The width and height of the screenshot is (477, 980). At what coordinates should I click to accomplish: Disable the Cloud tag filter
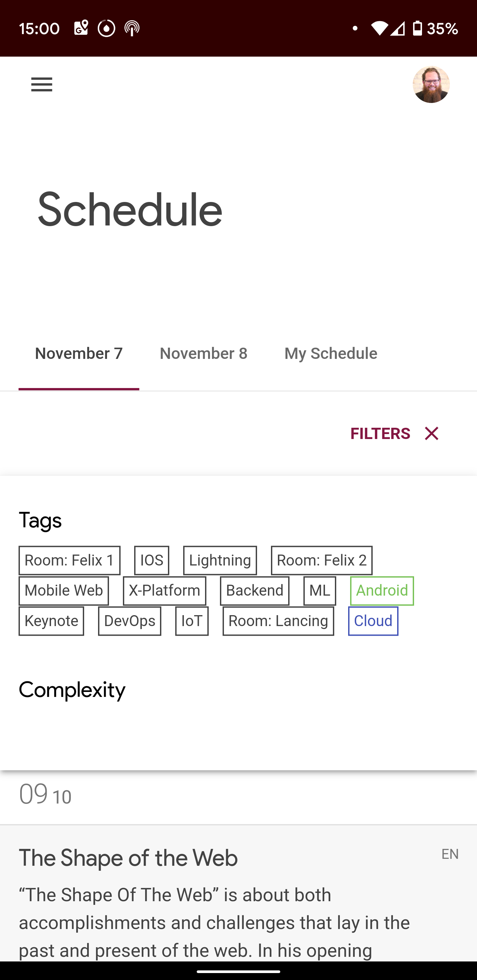click(373, 621)
